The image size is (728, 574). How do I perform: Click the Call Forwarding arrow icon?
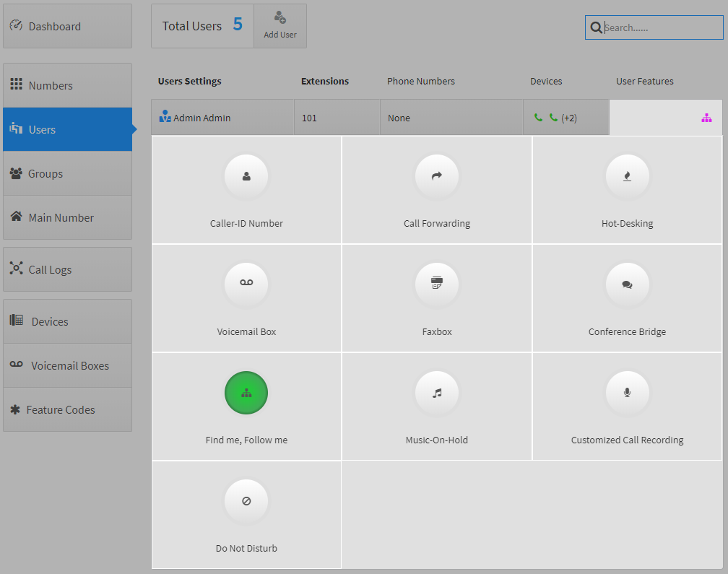[437, 176]
